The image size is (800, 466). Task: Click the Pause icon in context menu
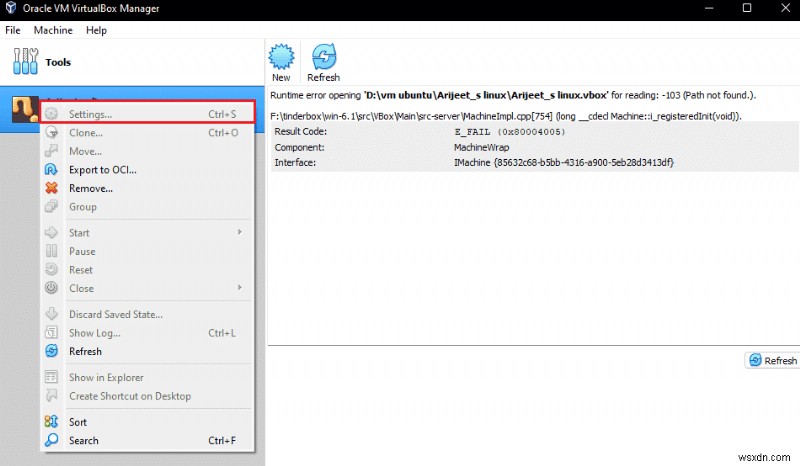51,251
